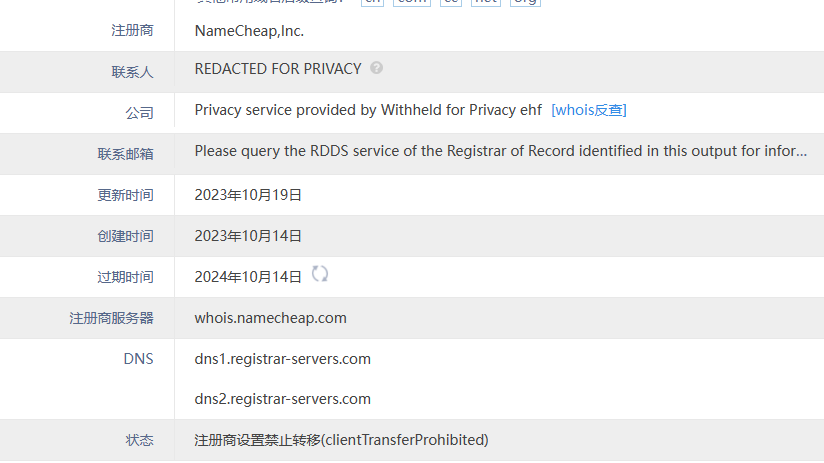Click the help icon beside REDACTED FOR PRIVACY
824x463 pixels.
tap(376, 68)
